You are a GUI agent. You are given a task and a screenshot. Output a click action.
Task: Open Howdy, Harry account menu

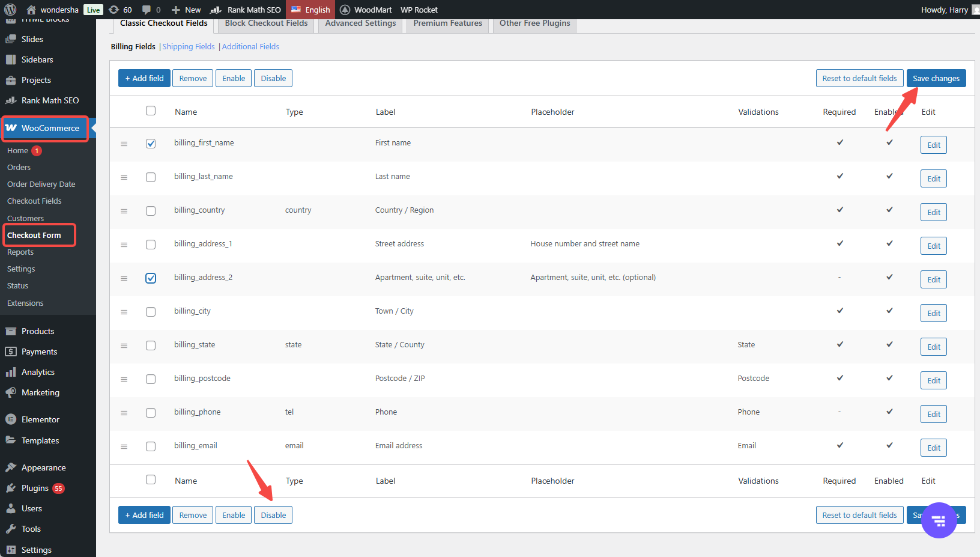pos(944,10)
